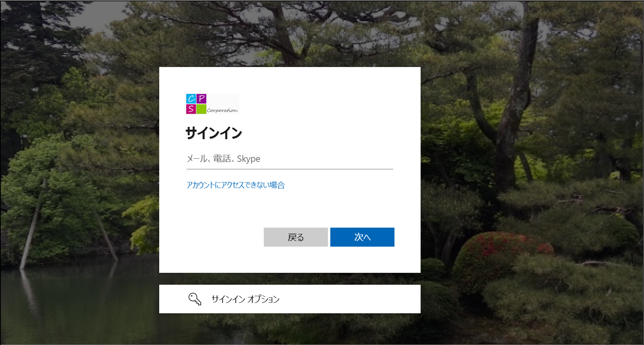Screen dimensions: 644x345
Task: Click the サインイン heading
Action: coord(213,133)
